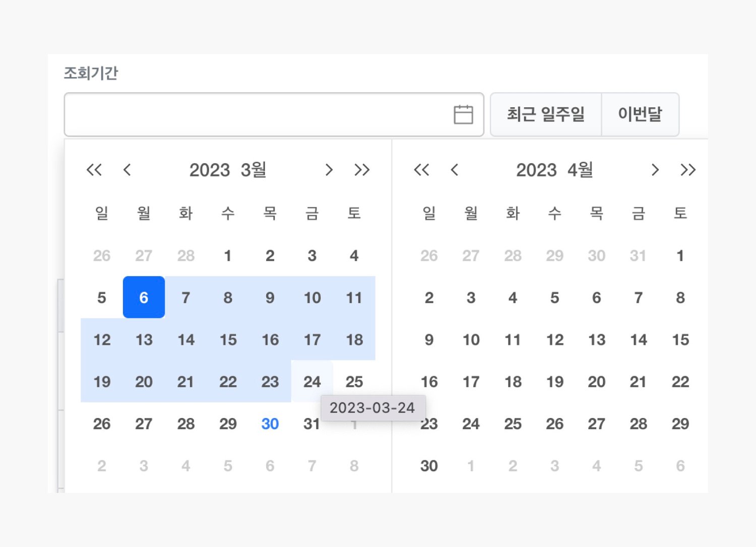The image size is (756, 547).
Task: Jump to next year in April panel
Action: point(688,170)
